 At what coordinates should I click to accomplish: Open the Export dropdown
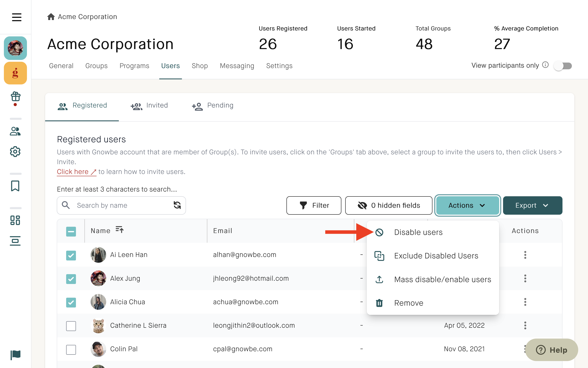click(x=532, y=205)
